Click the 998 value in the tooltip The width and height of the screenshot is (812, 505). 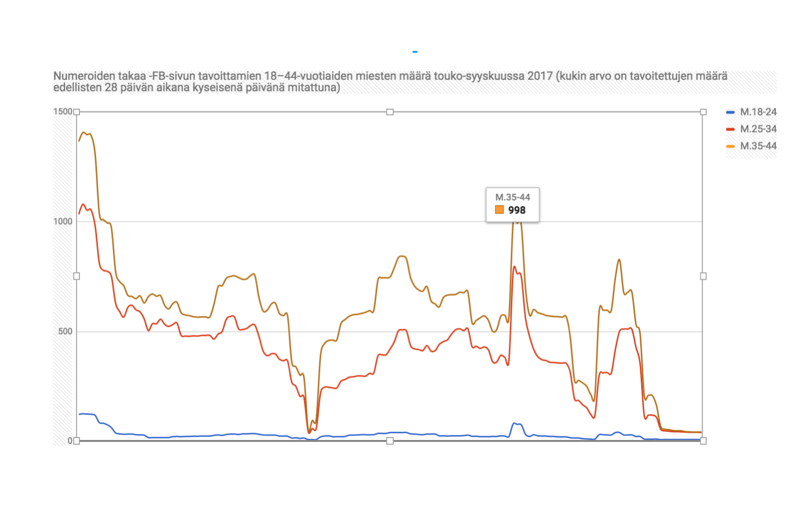517,210
